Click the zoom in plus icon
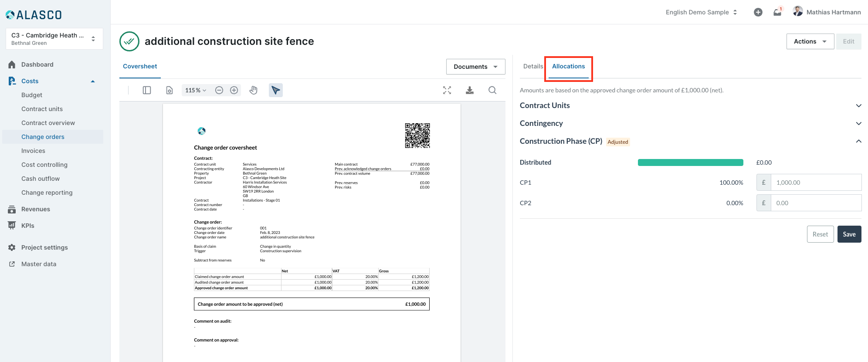The image size is (868, 362). tap(234, 90)
